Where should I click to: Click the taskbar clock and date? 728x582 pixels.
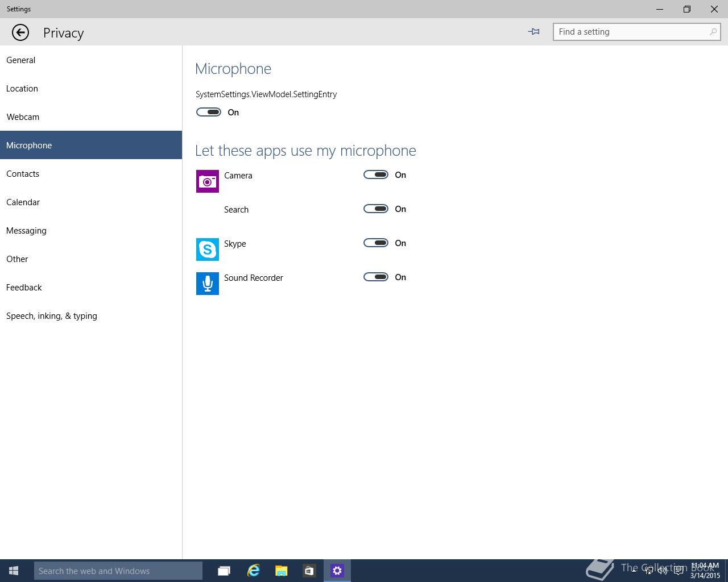coord(705,571)
